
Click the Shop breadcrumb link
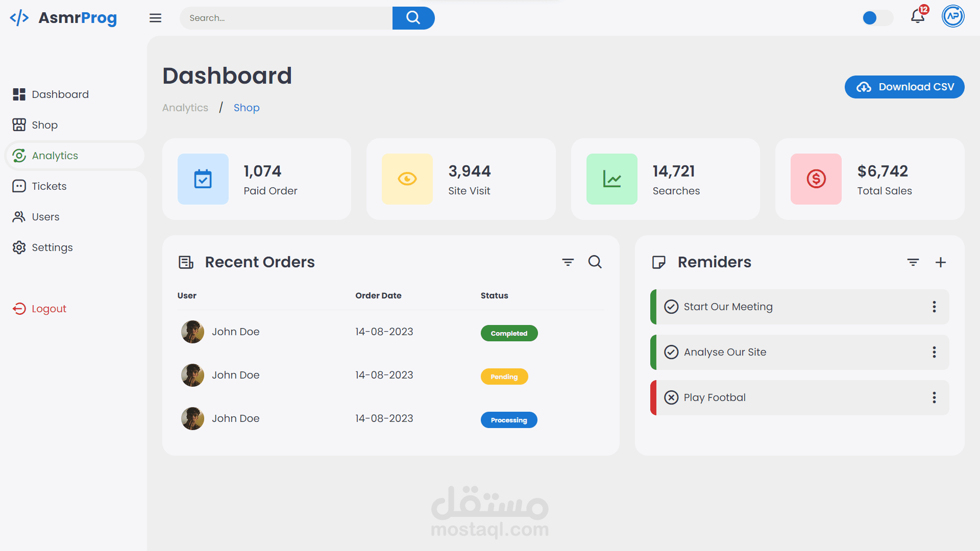pyautogui.click(x=247, y=108)
